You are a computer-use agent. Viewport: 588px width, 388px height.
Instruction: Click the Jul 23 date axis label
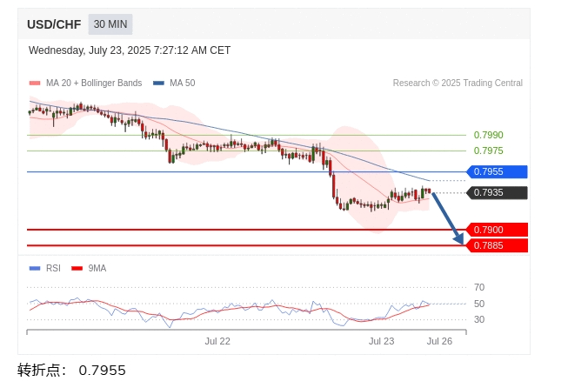381,341
